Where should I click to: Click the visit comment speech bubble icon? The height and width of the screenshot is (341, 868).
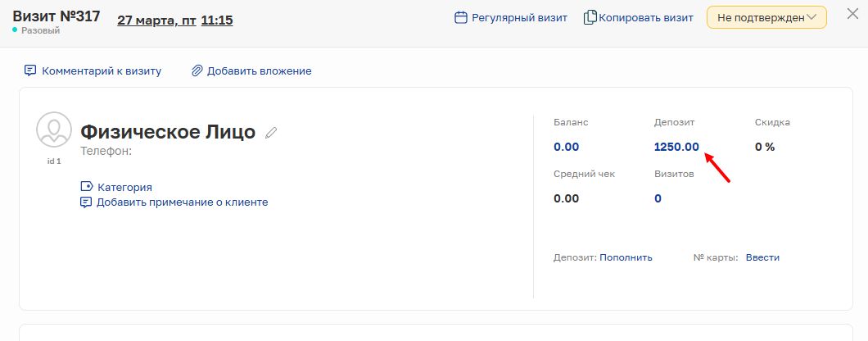tap(30, 70)
